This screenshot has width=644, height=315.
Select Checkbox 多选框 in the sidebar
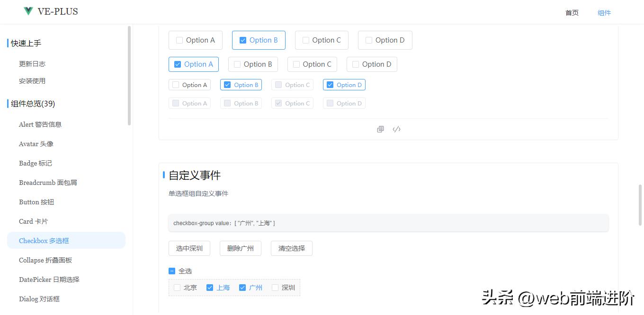44,240
